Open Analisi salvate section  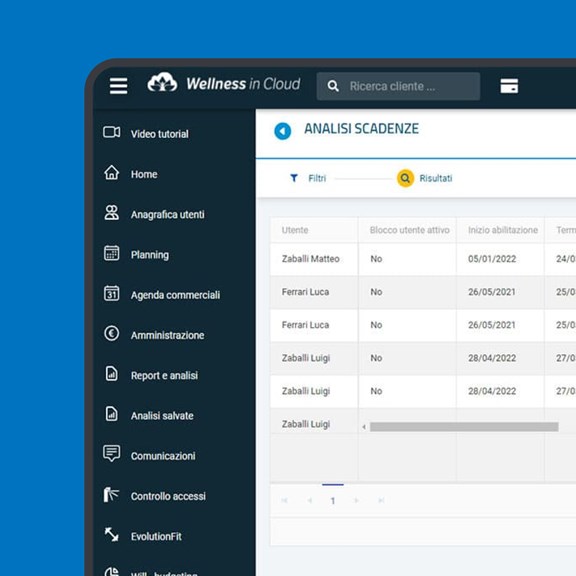tap(162, 416)
